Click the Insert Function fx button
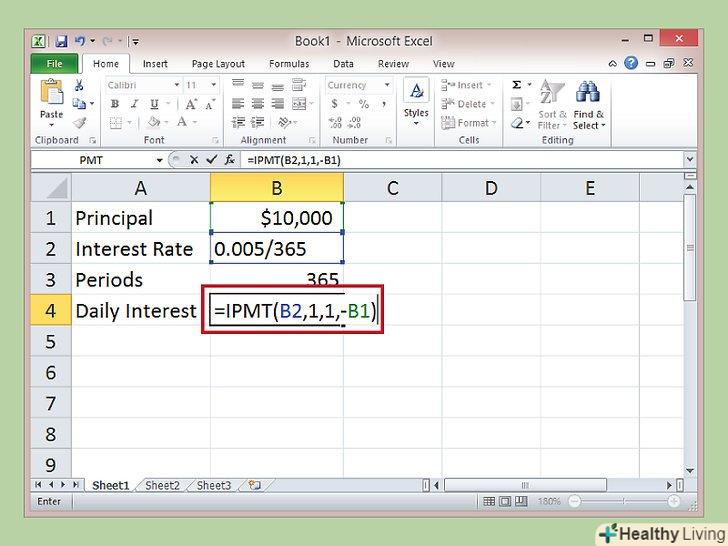 pyautogui.click(x=229, y=160)
